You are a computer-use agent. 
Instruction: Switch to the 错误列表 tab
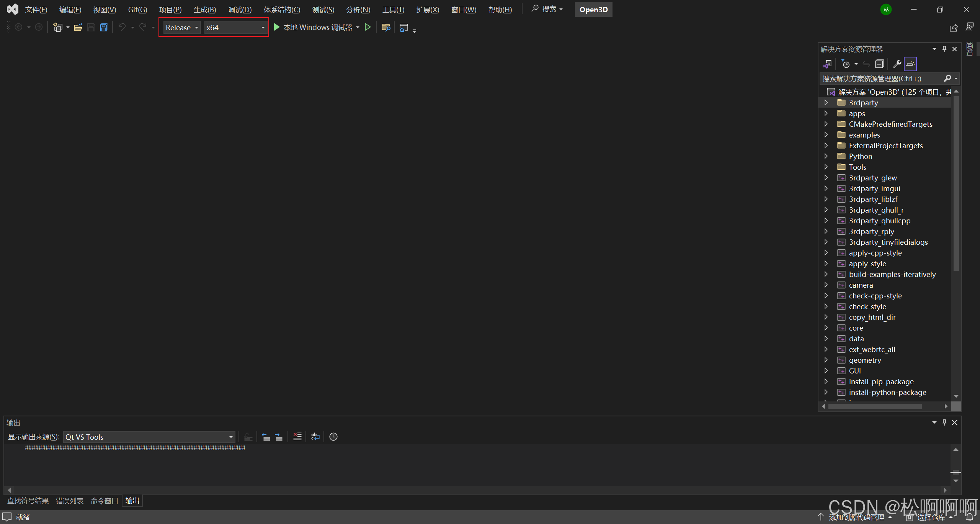[69, 501]
